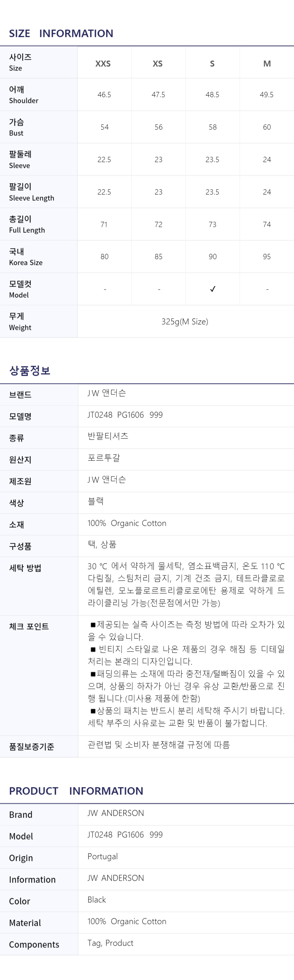This screenshot has height=980, width=294.
Task: Select the XS size column header
Action: tap(158, 63)
